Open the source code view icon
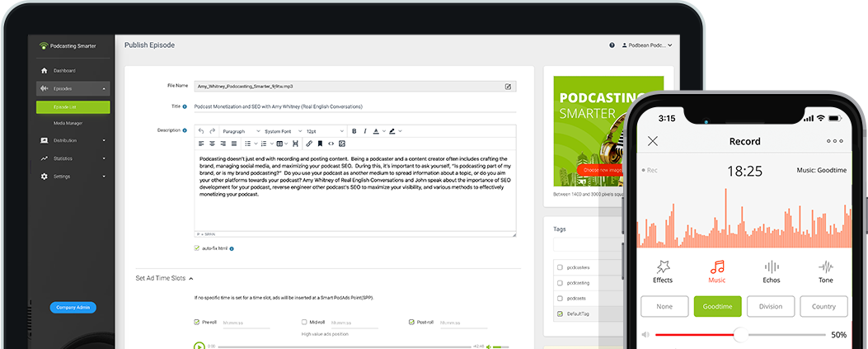868x349 pixels. pos(331,144)
